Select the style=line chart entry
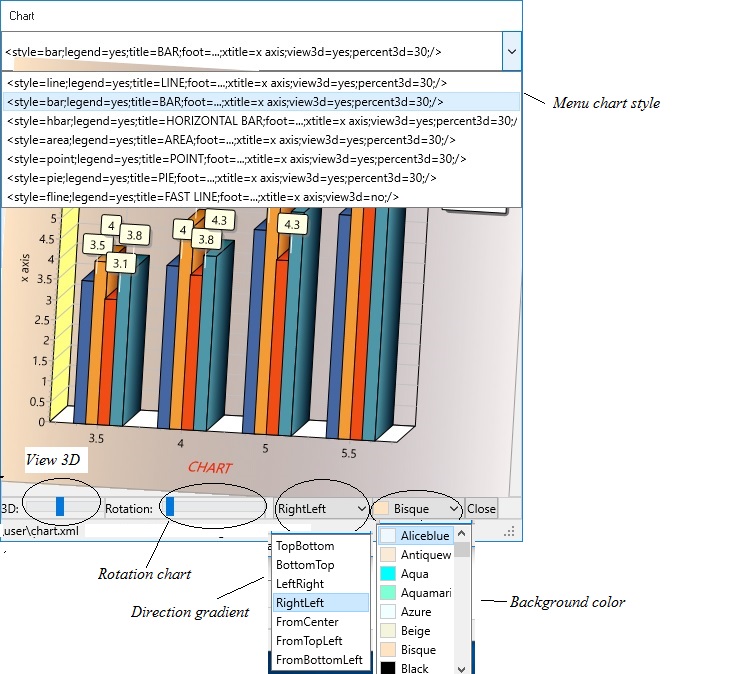The height and width of the screenshot is (674, 737). (226, 83)
